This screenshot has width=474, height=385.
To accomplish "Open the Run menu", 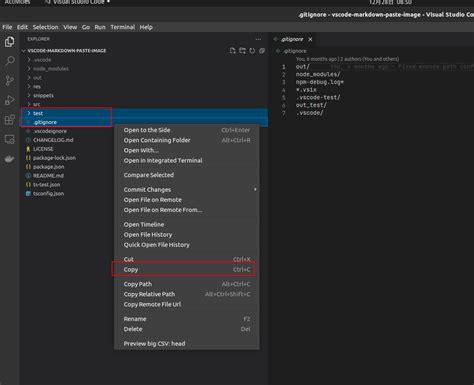I will point(100,27).
